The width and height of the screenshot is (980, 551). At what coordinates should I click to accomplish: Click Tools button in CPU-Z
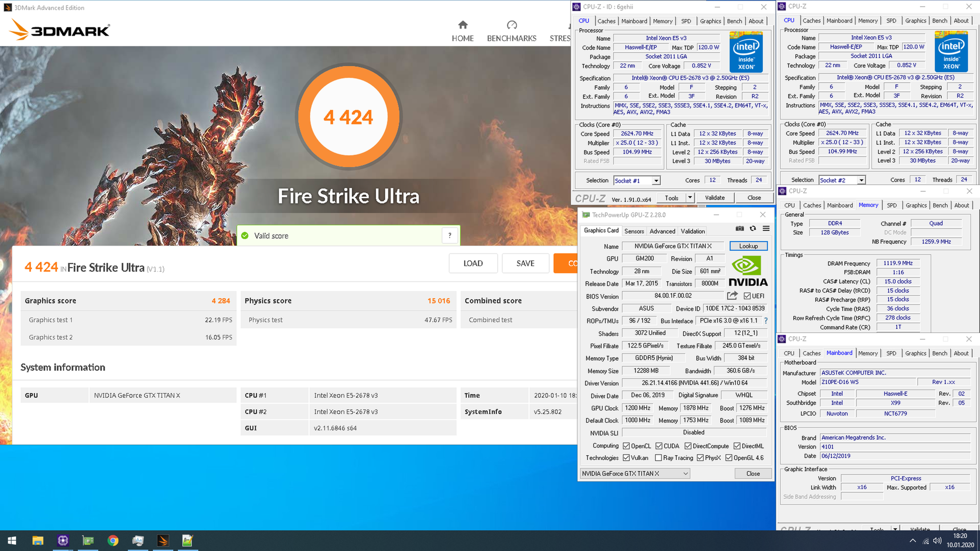coord(671,197)
